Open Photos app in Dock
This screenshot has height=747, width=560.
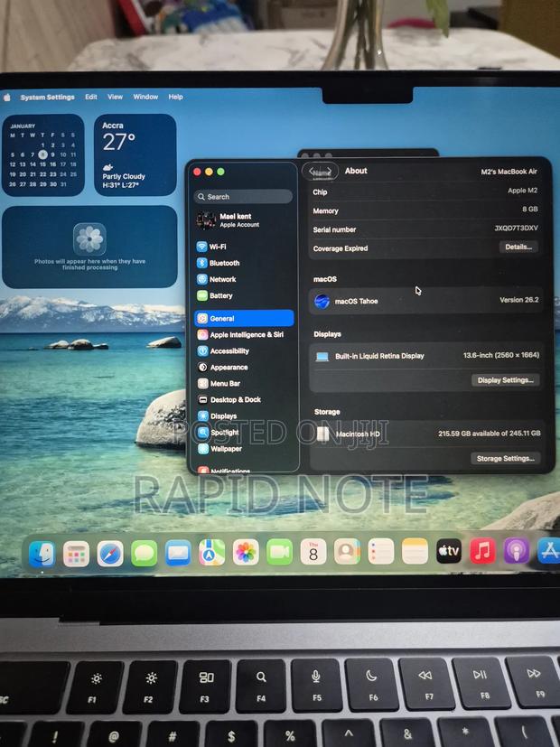click(x=246, y=553)
